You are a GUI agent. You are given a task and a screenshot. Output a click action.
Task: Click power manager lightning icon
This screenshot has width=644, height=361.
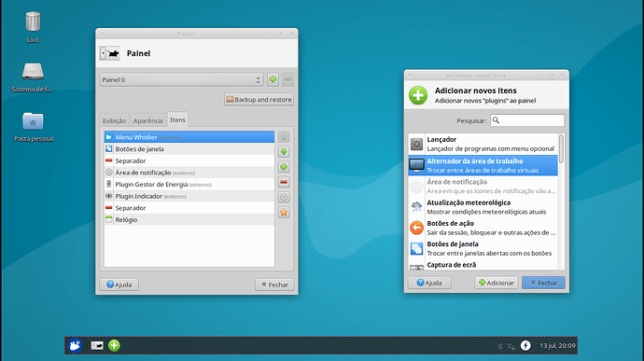click(525, 345)
